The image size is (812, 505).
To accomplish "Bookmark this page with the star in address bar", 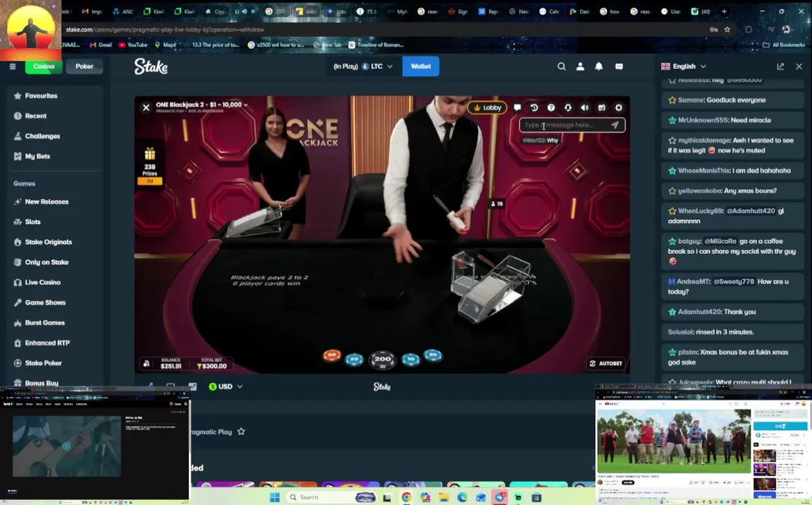I will click(727, 29).
